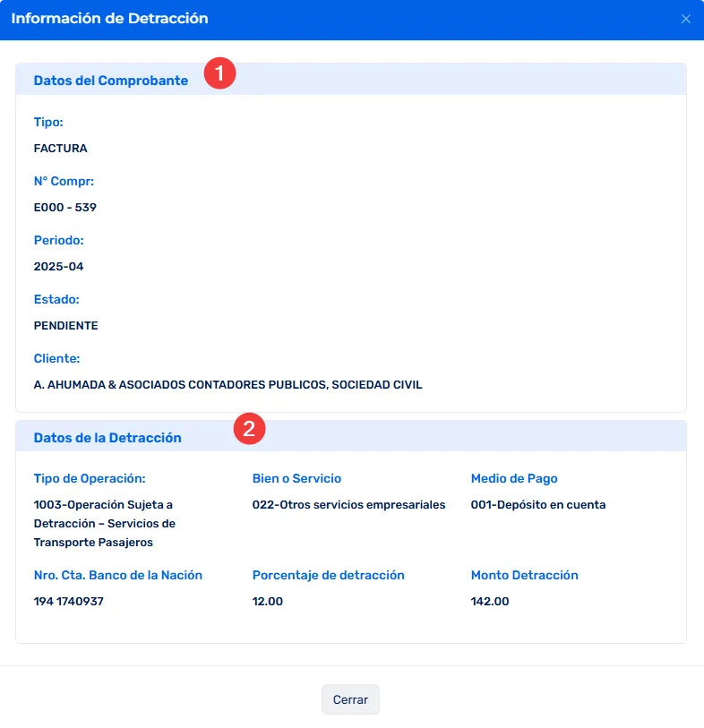Click the FACTURA type value
Screen dimensions: 704x728
(x=60, y=148)
